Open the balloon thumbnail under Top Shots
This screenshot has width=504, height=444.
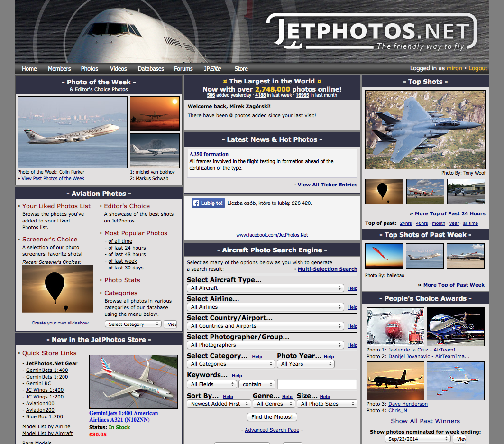pos(384,192)
